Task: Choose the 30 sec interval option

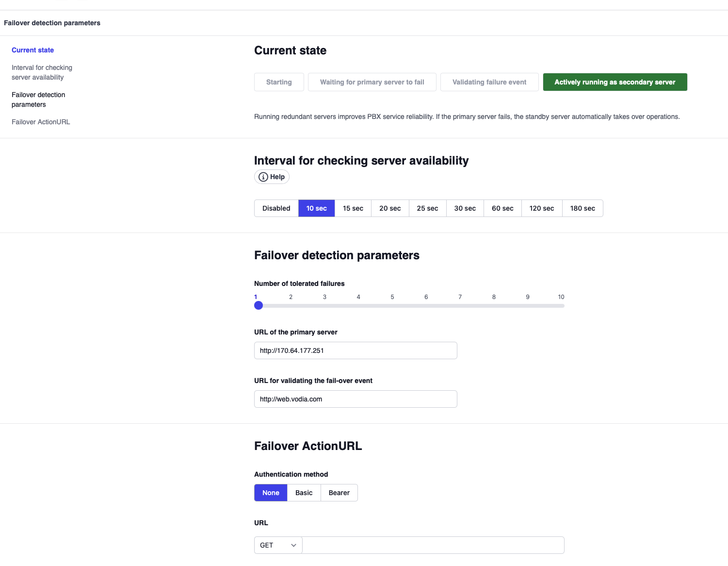Action: point(465,208)
